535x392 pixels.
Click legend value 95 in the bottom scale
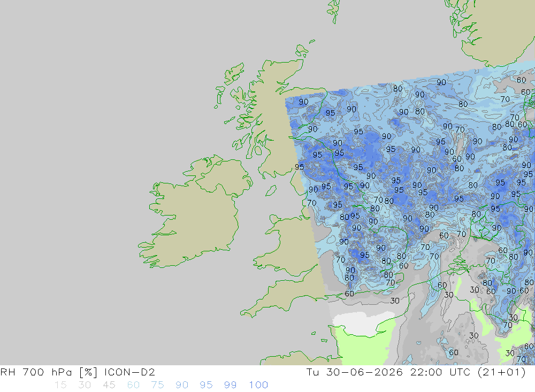206,385
